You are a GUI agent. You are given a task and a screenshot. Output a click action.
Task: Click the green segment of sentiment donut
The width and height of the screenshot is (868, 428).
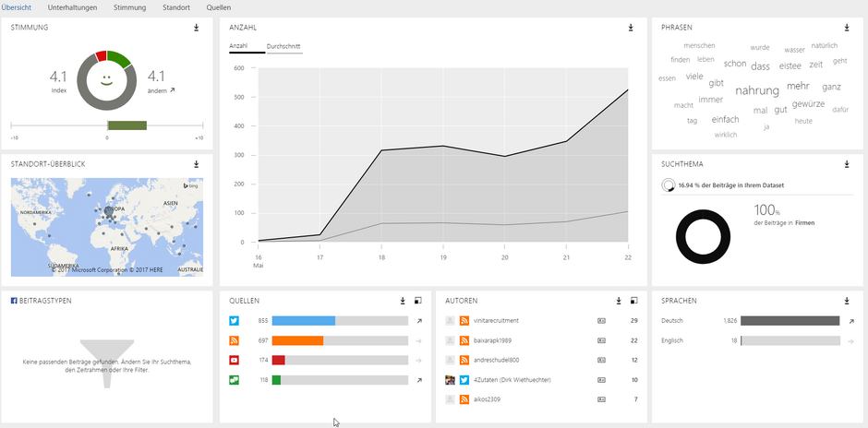119,59
